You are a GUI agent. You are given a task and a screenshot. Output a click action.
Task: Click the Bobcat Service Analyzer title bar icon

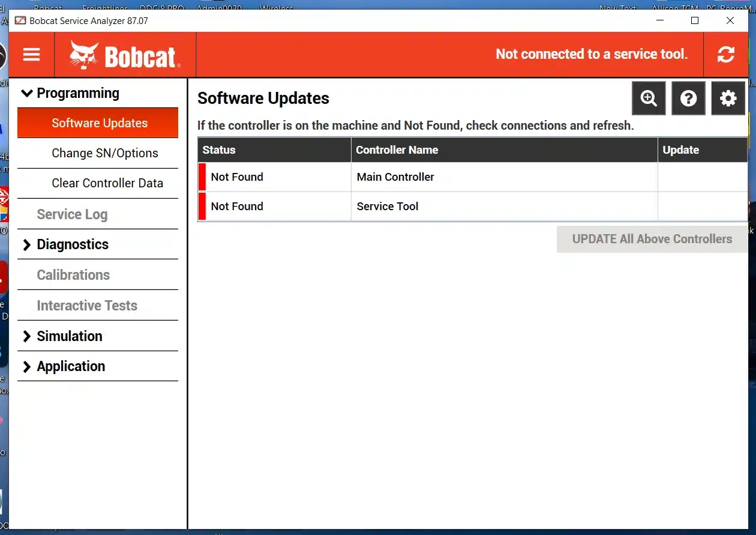pos(20,20)
